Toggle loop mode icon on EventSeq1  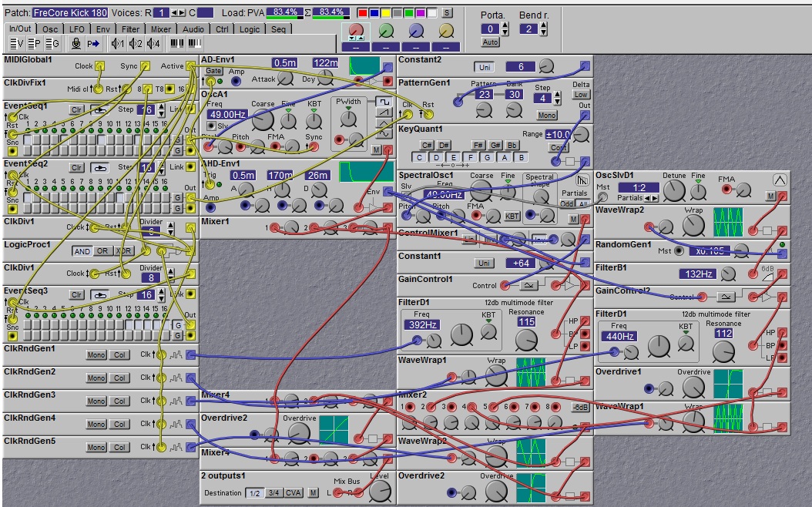click(x=99, y=109)
